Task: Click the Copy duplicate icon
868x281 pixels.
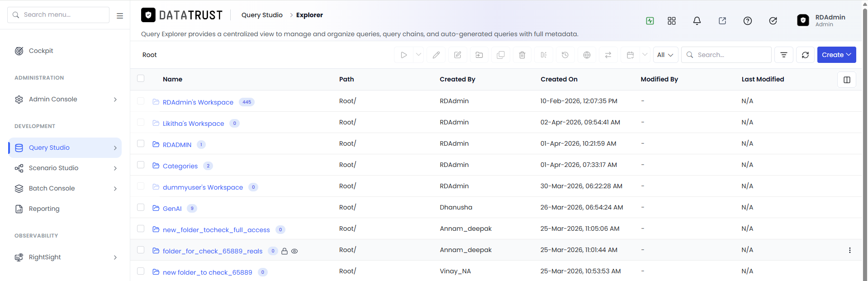Action: tap(501, 55)
